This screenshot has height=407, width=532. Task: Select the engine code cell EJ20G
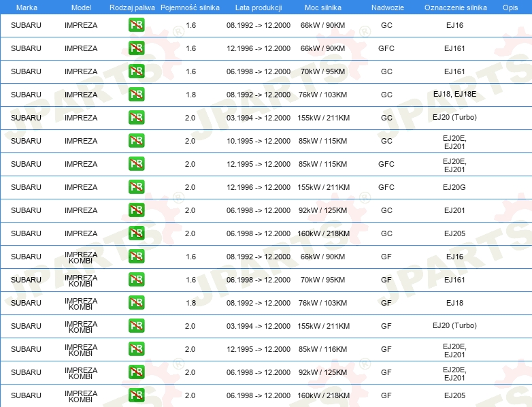[x=454, y=187]
